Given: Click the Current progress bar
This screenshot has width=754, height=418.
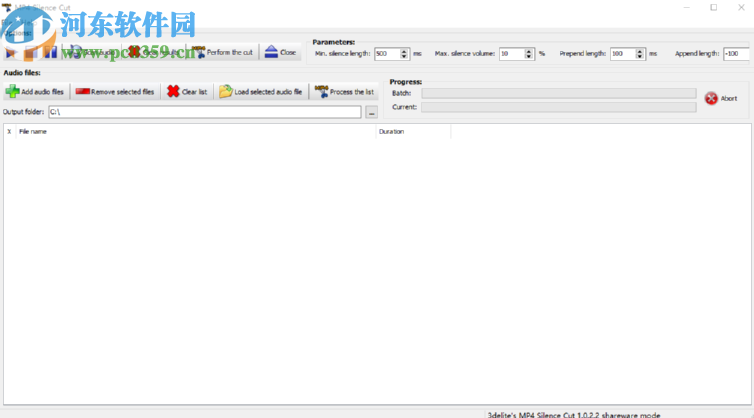Looking at the screenshot, I should tap(559, 107).
